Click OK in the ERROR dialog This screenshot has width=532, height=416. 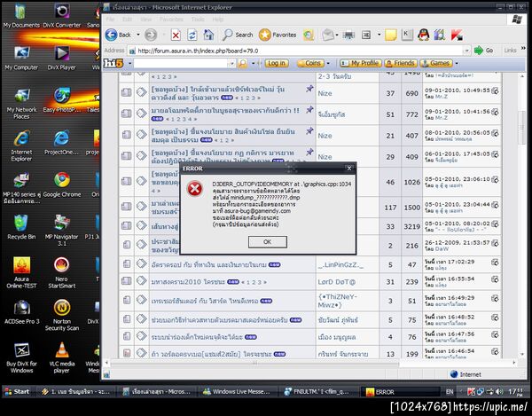(268, 242)
